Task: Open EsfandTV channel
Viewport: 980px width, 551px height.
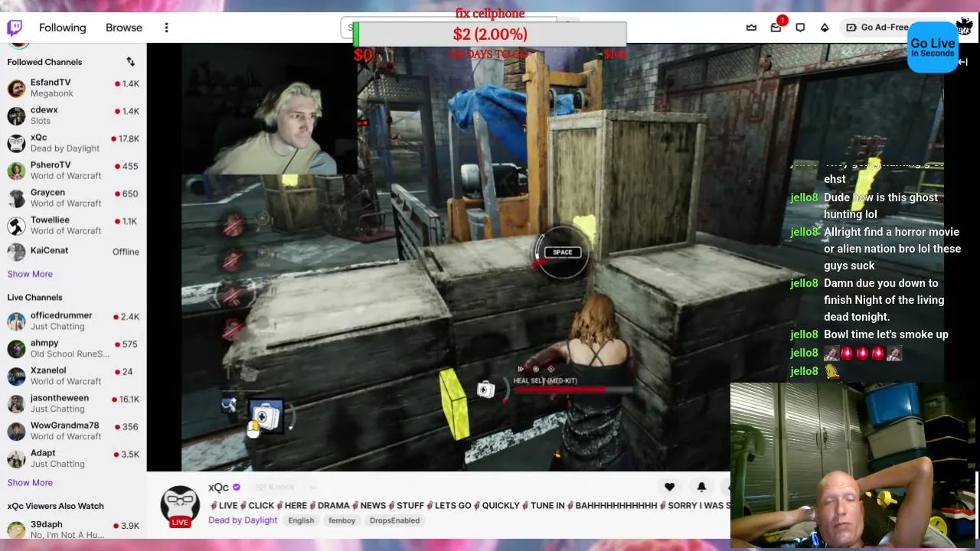Action: point(73,88)
